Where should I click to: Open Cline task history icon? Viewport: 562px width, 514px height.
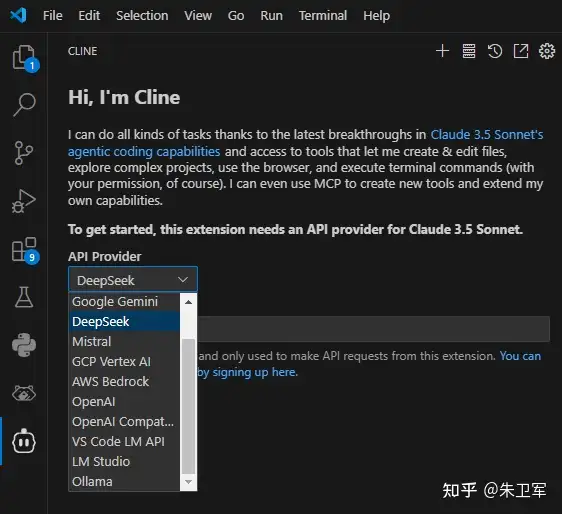[495, 51]
